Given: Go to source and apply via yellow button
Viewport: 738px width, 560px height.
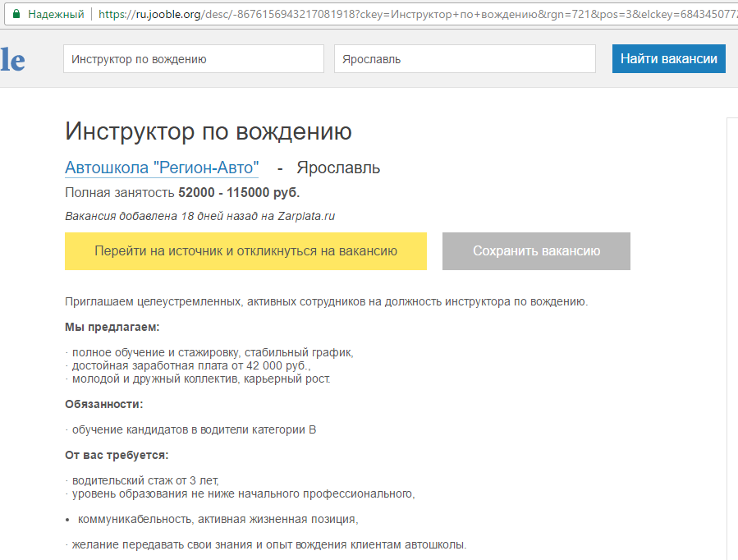Looking at the screenshot, I should click(245, 251).
